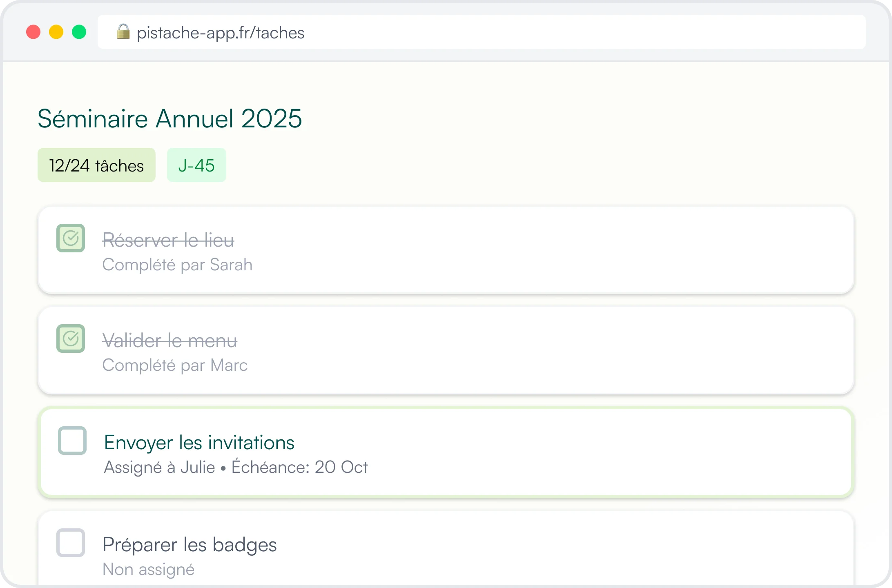The image size is (892, 588).
Task: Click the padlock security icon in the address bar
Action: (123, 32)
